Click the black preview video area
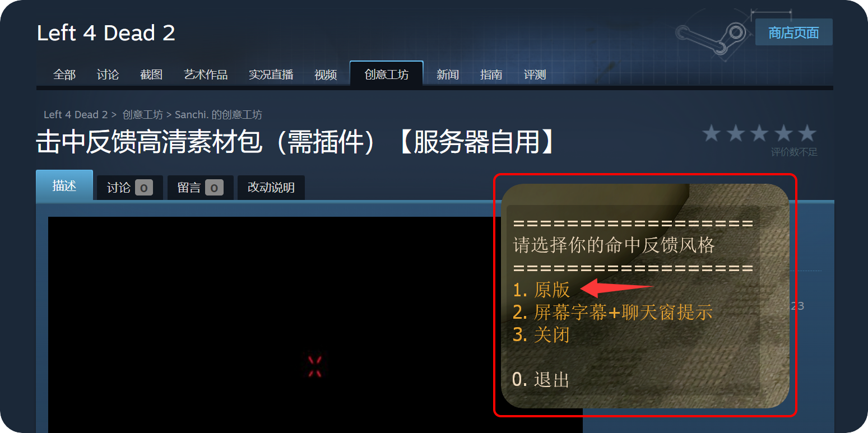The height and width of the screenshot is (433, 868). 315,325
